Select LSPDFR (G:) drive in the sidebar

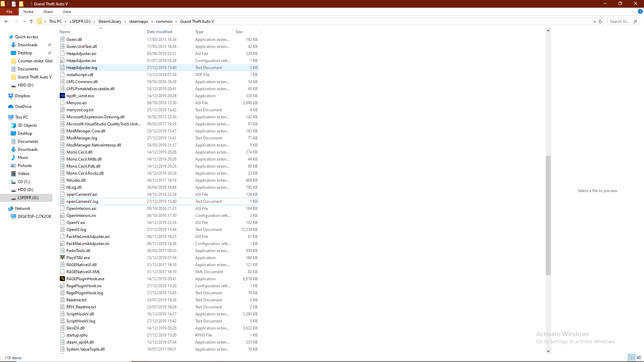pos(28,198)
